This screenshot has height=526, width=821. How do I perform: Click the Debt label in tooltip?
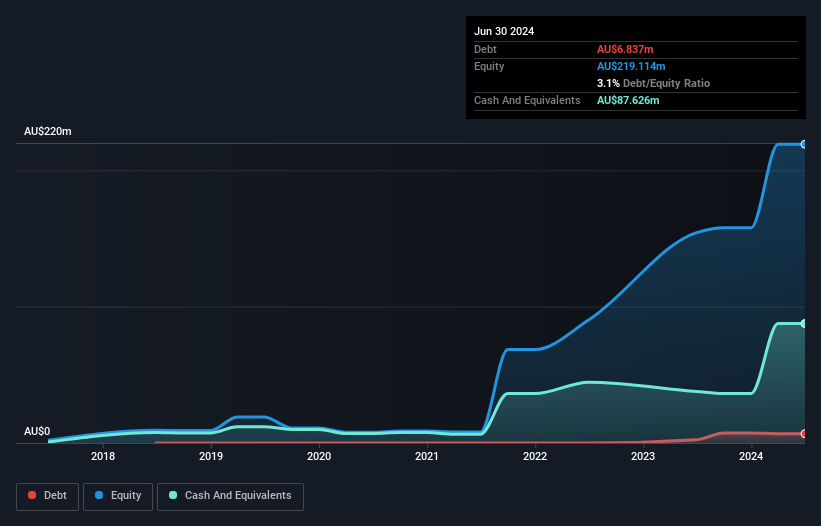pyautogui.click(x=485, y=49)
